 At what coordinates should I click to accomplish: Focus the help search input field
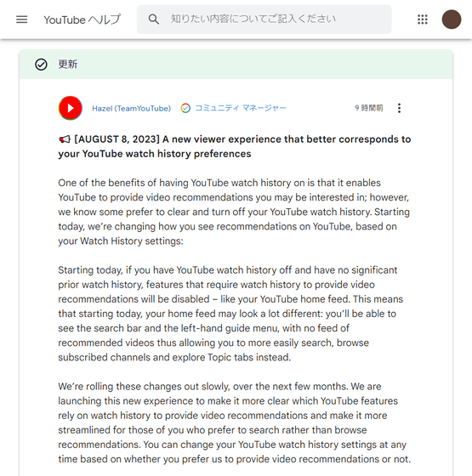[264, 19]
